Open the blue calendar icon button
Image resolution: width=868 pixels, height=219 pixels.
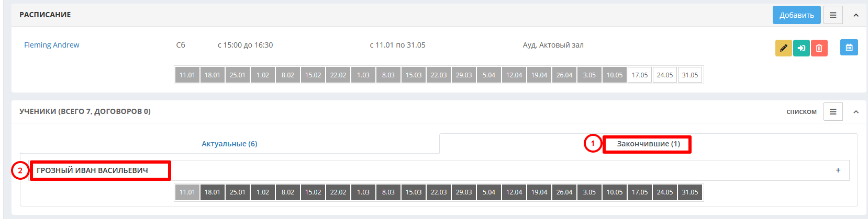pos(849,48)
